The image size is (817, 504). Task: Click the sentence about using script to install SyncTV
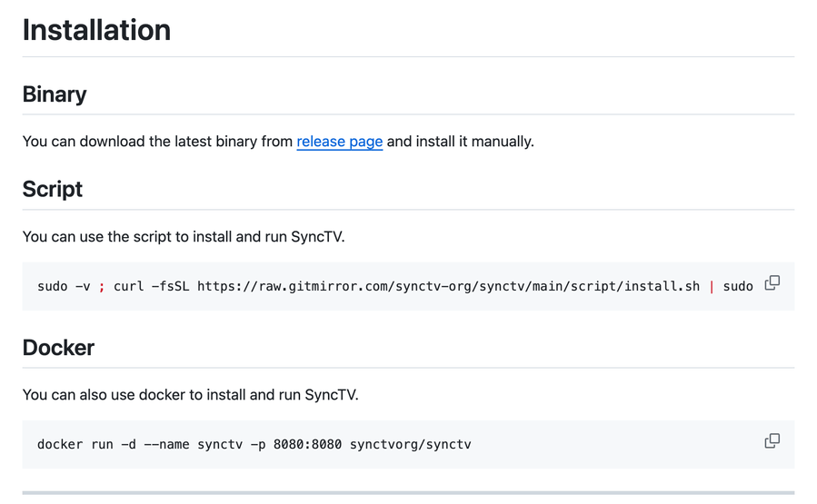(184, 237)
